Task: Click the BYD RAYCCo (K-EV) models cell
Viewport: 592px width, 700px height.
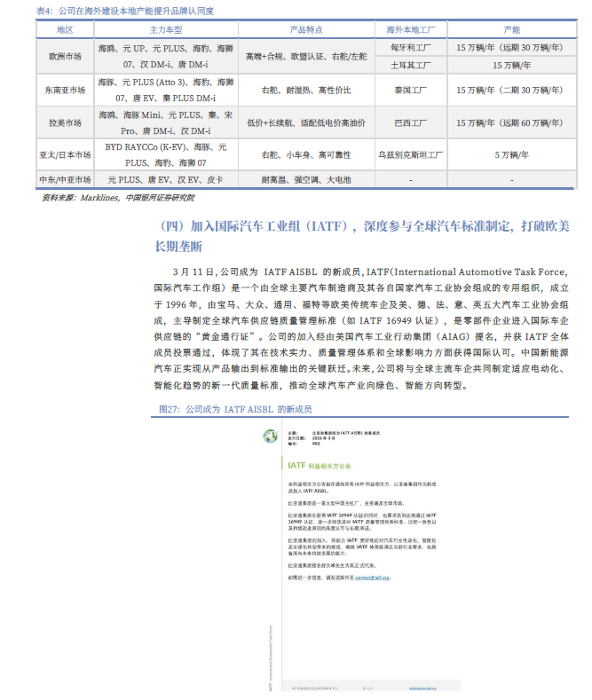Action: tap(166, 155)
